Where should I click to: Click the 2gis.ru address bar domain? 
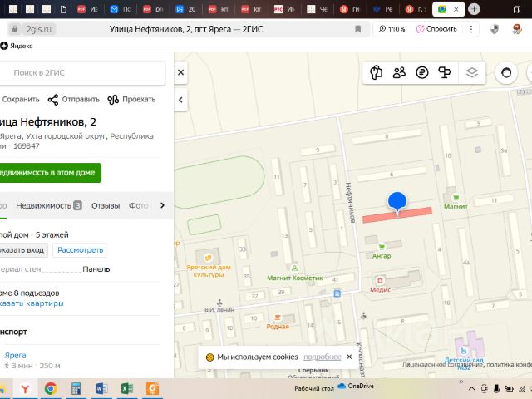(39, 30)
